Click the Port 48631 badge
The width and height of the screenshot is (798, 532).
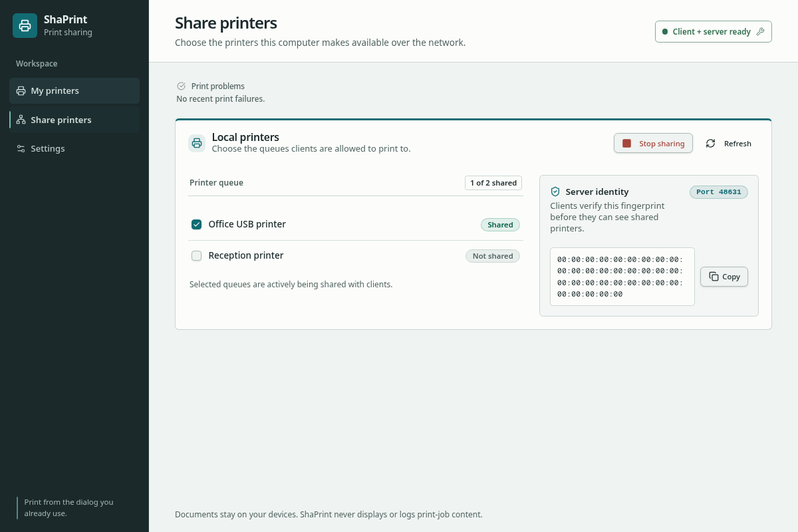[x=719, y=192]
